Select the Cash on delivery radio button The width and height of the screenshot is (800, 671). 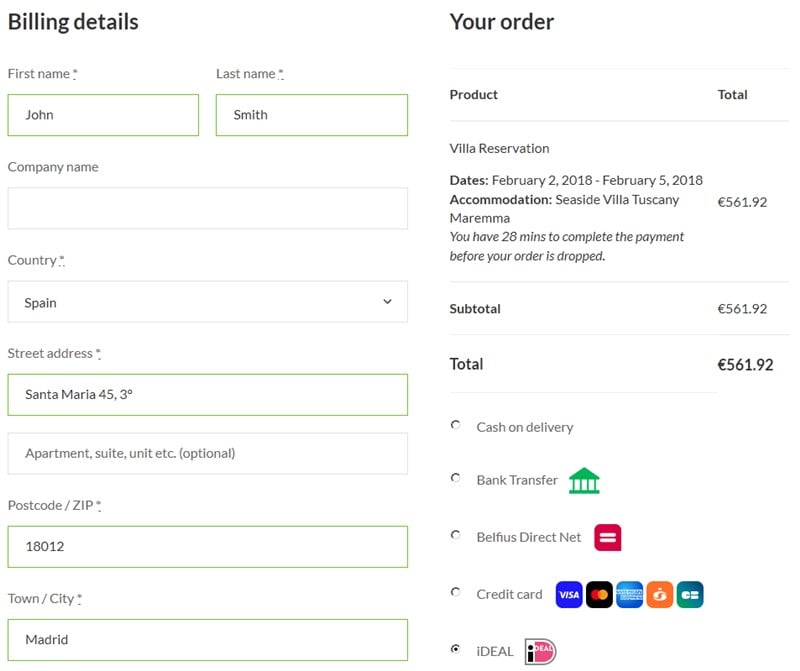point(456,425)
